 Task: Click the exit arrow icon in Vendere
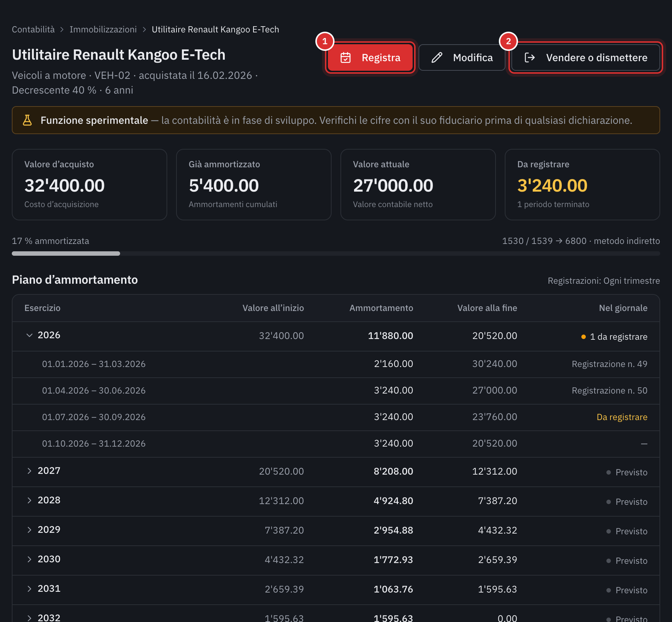[x=529, y=57]
